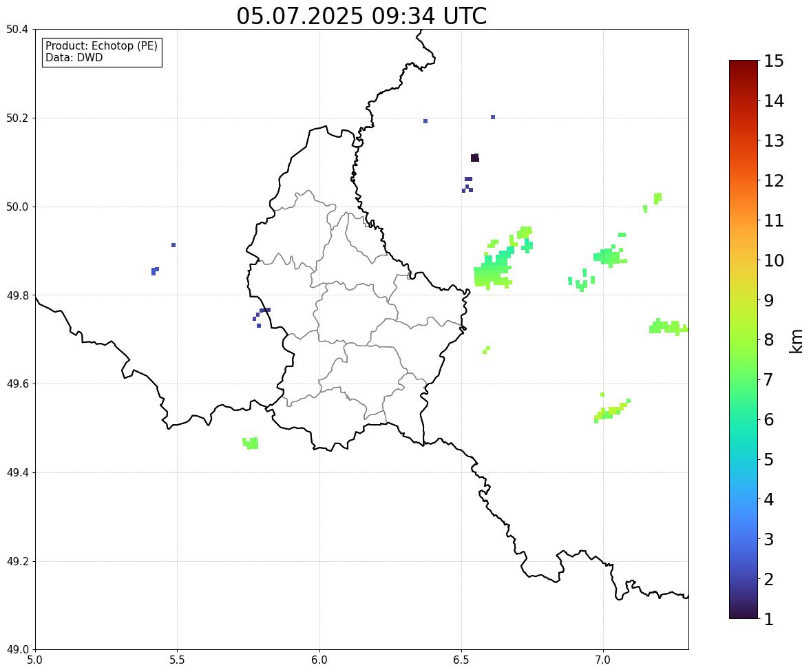Click the green echo patch south of Luxembourg border
811x672 pixels.
[251, 443]
